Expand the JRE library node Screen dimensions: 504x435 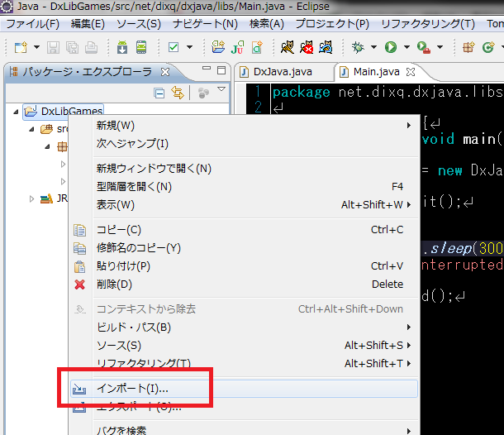(31, 198)
